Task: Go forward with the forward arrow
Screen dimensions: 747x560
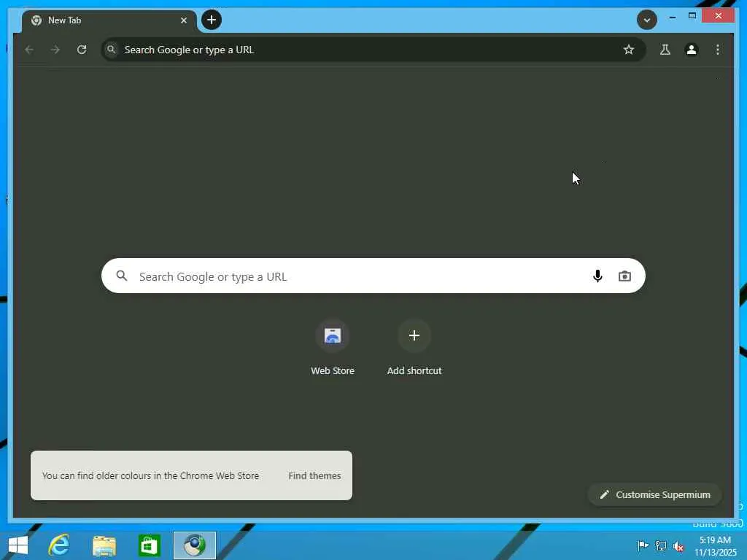Action: [55, 50]
